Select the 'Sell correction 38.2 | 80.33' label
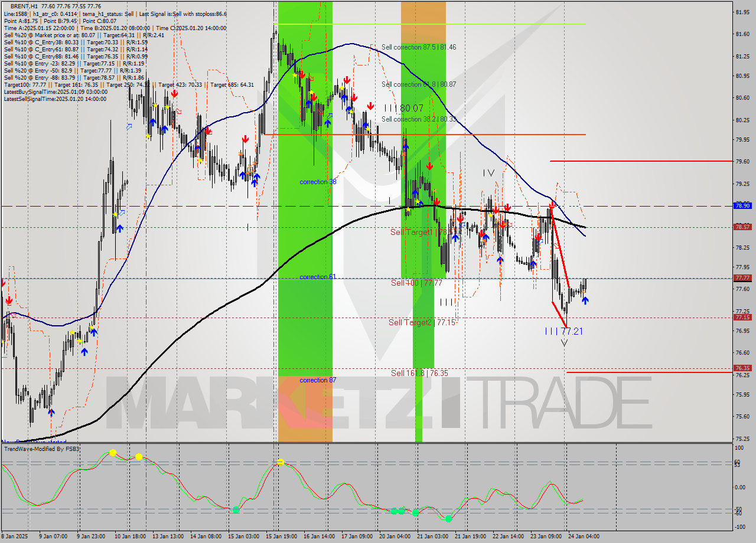The height and width of the screenshot is (543, 756). pos(419,119)
